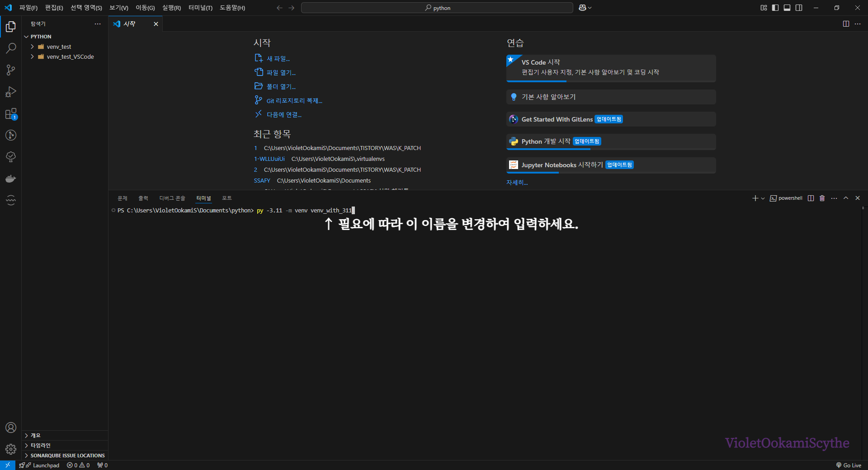
Task: Expand SONARQUBE ISSUE LOCATIONS section
Action: point(67,455)
